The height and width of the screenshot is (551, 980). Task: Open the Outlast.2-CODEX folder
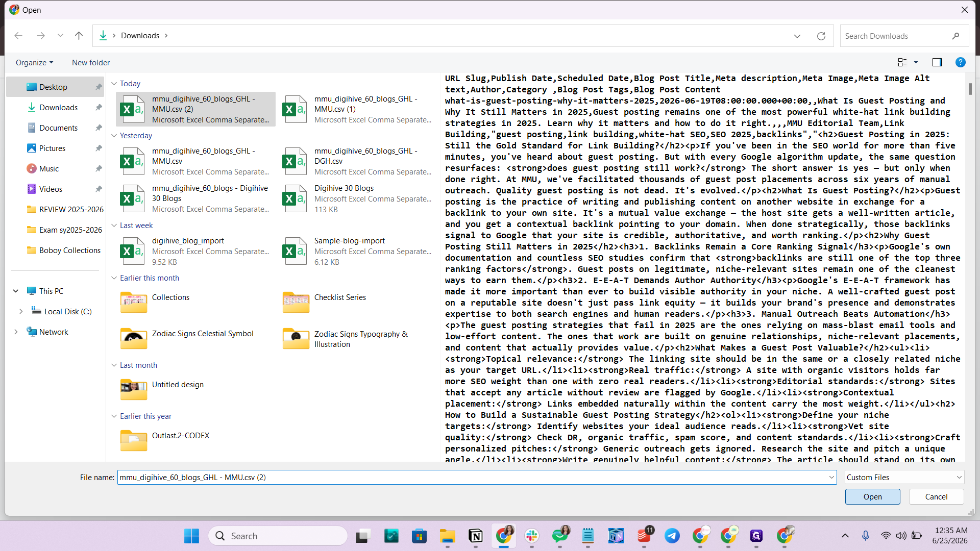(195, 440)
